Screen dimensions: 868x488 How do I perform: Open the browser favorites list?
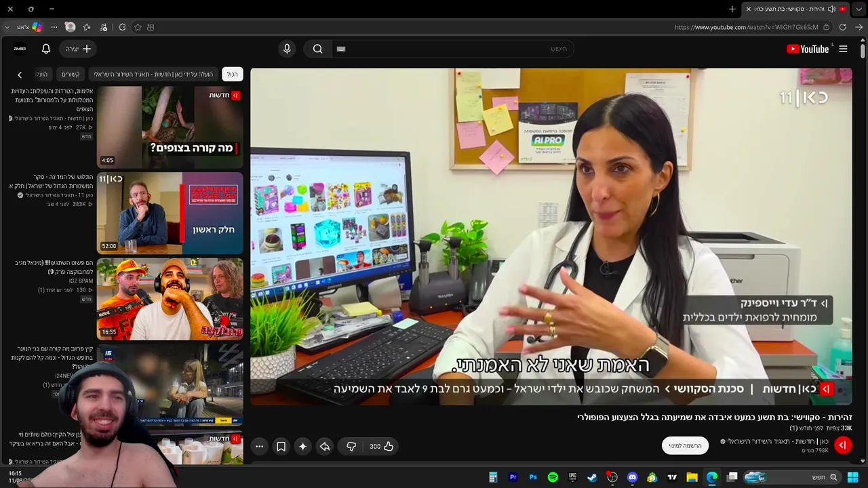(87, 27)
